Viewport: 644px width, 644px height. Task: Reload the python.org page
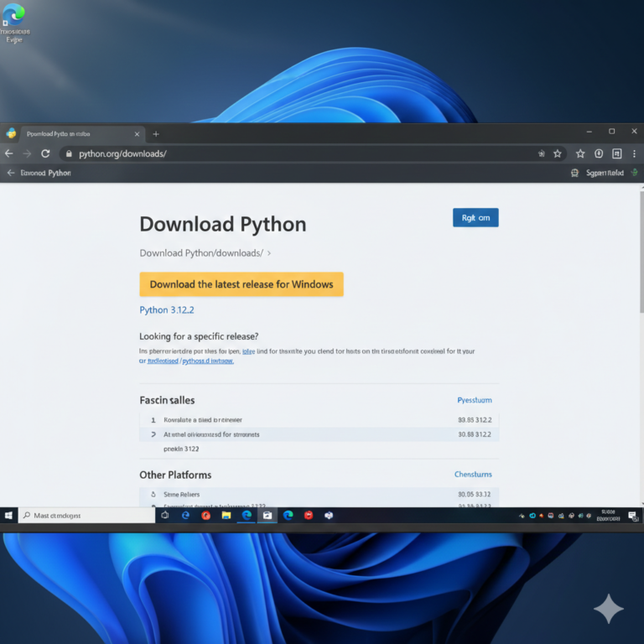[45, 153]
